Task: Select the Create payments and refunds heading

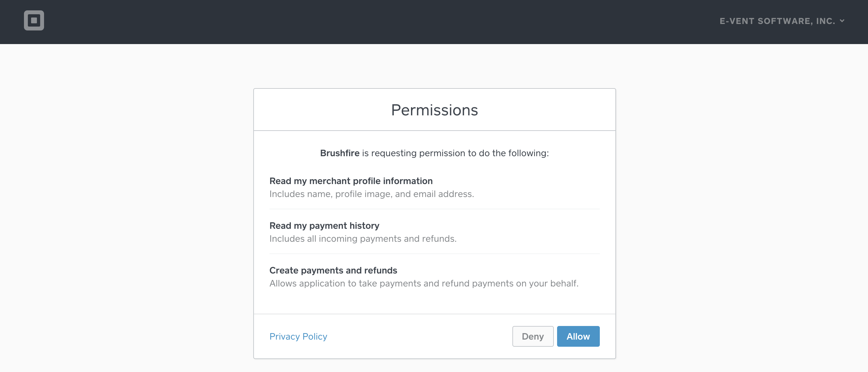Action: pos(333,270)
